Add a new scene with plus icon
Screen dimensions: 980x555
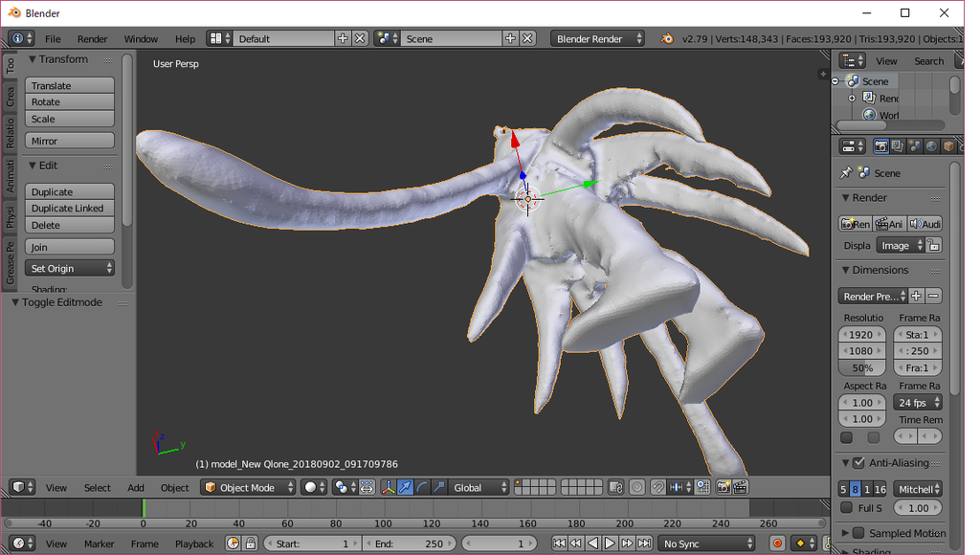(510, 38)
